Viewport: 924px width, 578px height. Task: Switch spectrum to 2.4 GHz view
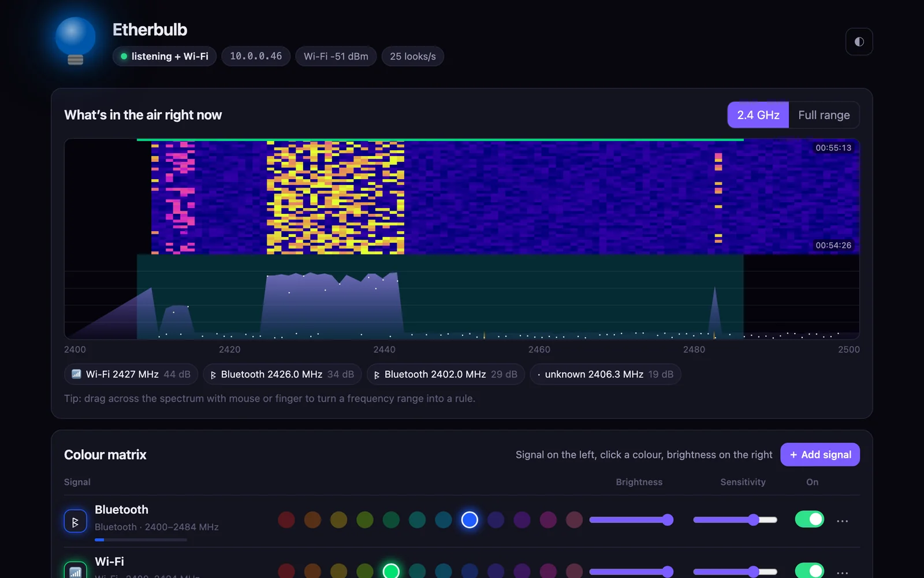[x=758, y=115]
